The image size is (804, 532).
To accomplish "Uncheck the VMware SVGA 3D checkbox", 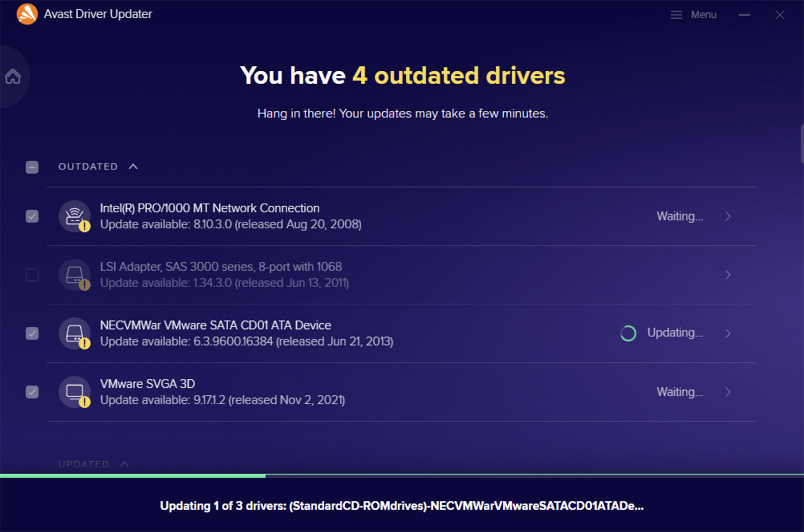I will 32,392.
